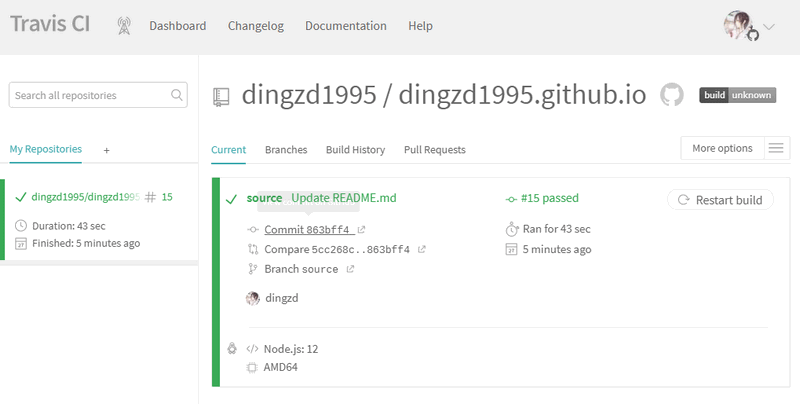800x404 pixels.
Task: Open the Build History tab
Action: point(355,150)
